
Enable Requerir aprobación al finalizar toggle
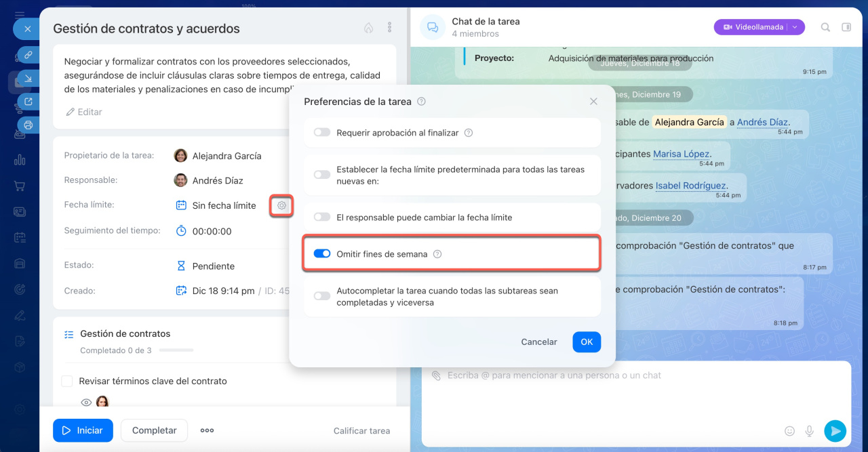(x=321, y=133)
